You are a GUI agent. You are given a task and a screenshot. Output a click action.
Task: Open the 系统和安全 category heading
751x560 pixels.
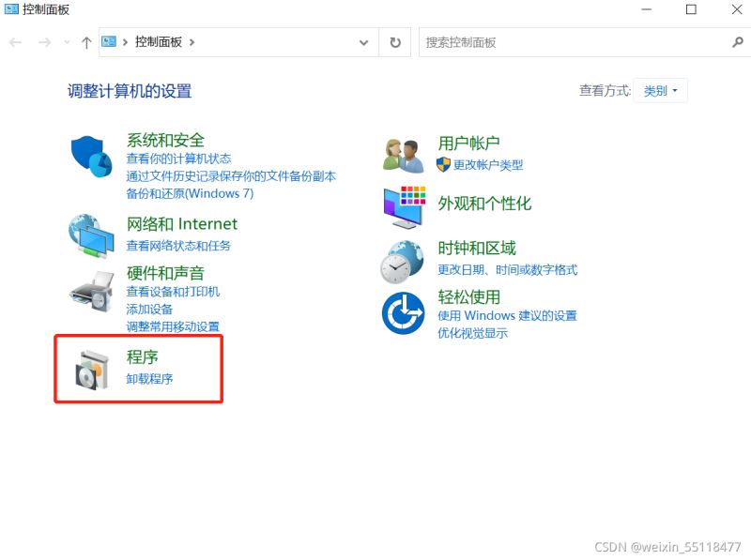point(166,141)
